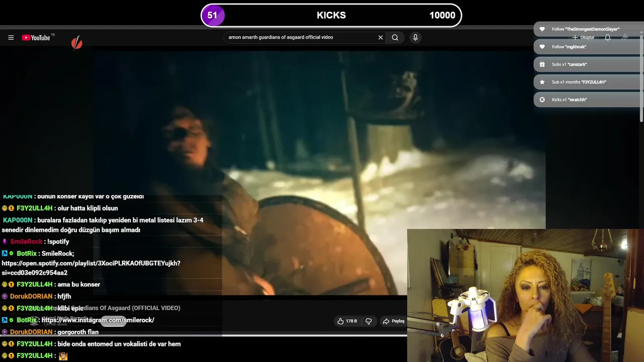Image resolution: width=644 pixels, height=362 pixels.
Task: Click the magnifier search button
Action: tap(395, 37)
